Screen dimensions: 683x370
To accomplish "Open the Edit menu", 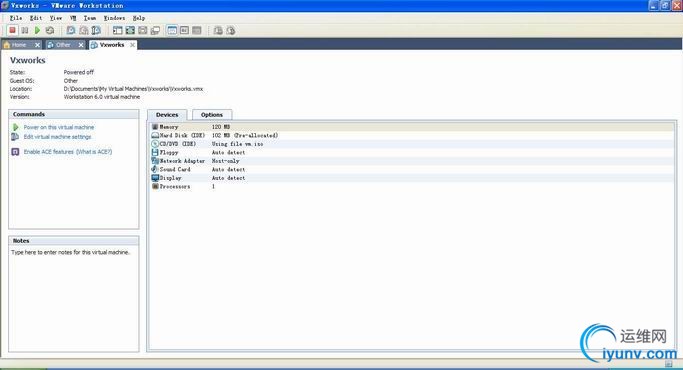I will coord(36,18).
